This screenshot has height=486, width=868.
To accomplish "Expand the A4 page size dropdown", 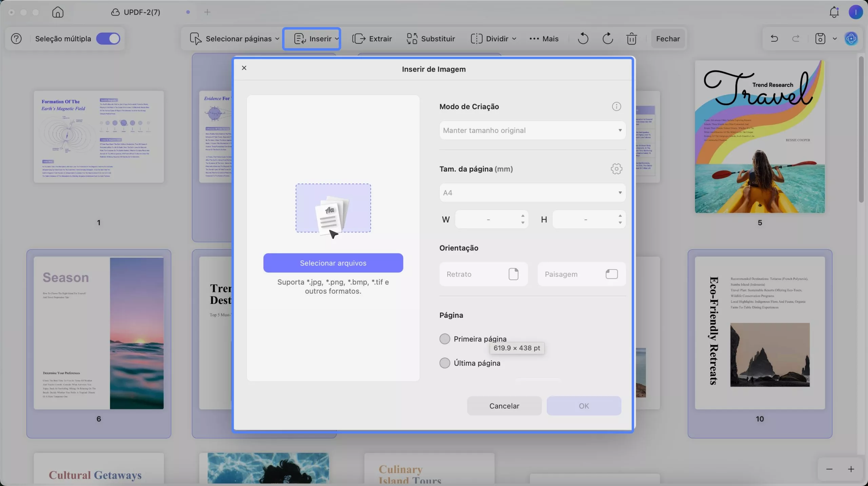I will pyautogui.click(x=532, y=193).
